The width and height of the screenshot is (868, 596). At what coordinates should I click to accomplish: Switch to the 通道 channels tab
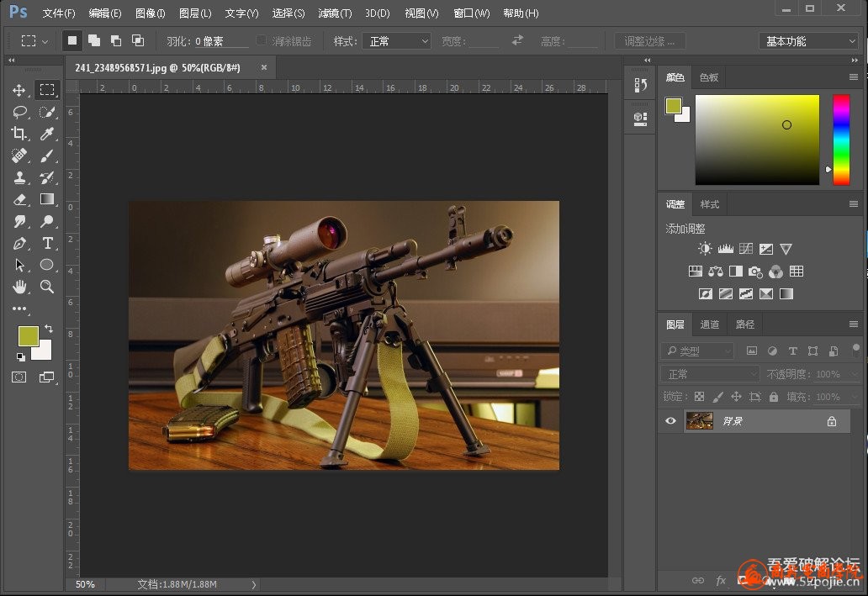click(x=710, y=324)
